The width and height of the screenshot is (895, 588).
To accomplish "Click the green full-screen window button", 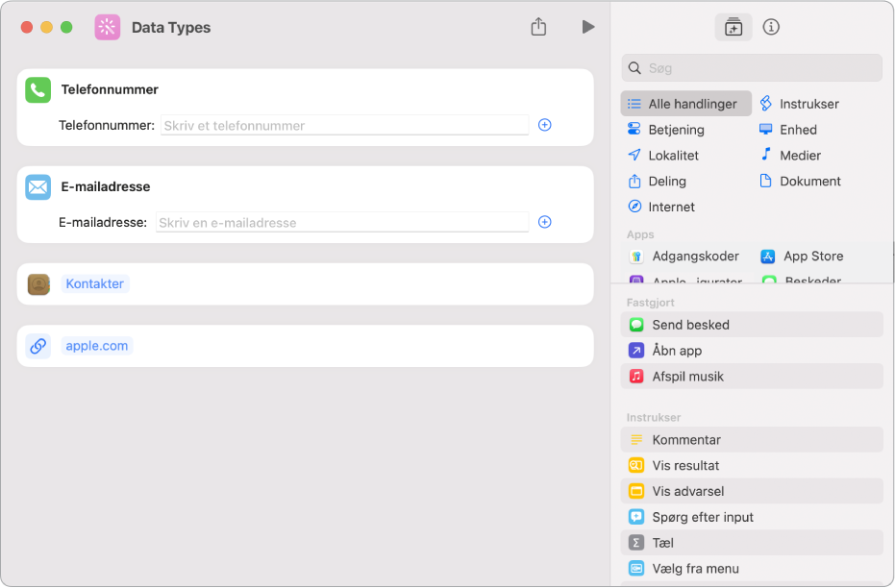I will pyautogui.click(x=66, y=27).
